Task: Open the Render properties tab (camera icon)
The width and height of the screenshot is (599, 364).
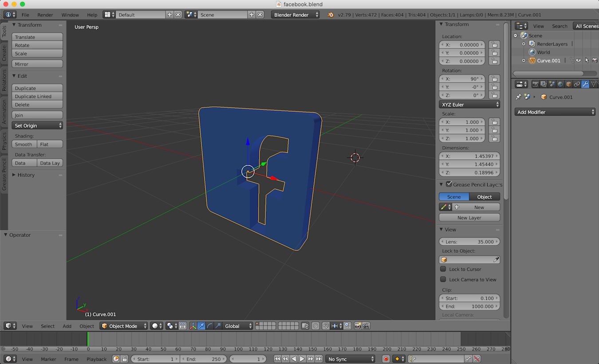Action: (x=536, y=84)
